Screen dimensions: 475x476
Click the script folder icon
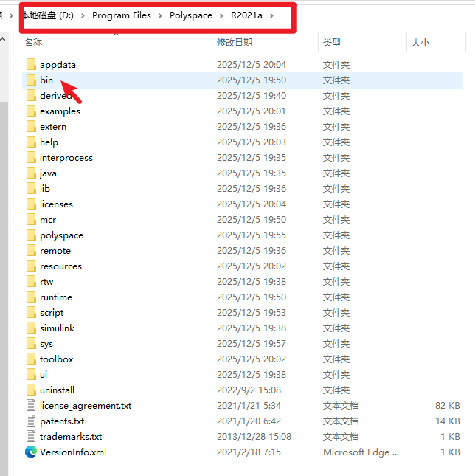tap(31, 312)
